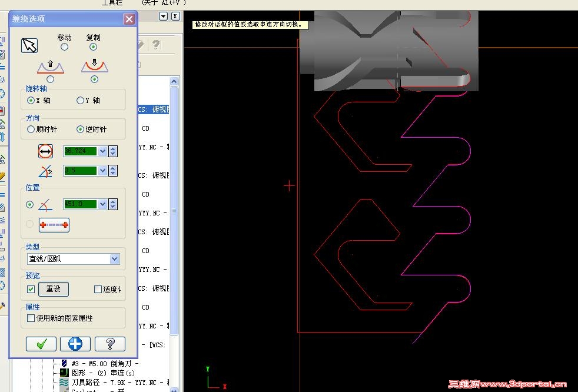Click the chamfer tool icon beside #3 - M5.00

tap(64, 363)
